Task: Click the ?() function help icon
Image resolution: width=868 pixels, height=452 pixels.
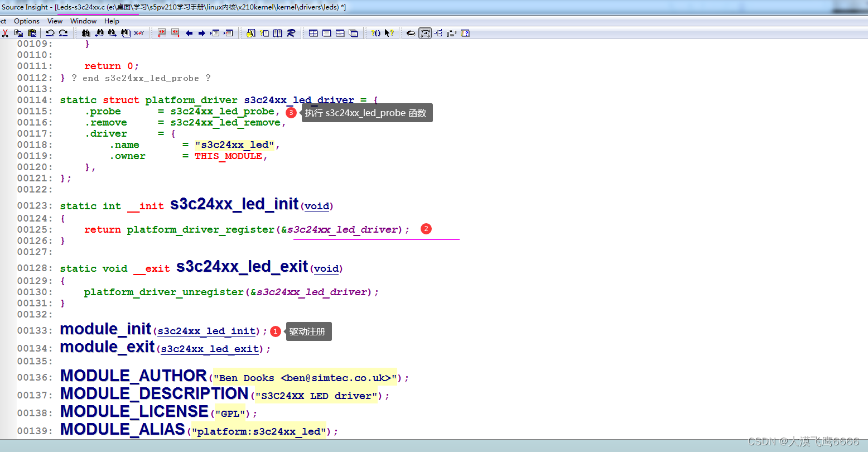Action: (x=376, y=33)
